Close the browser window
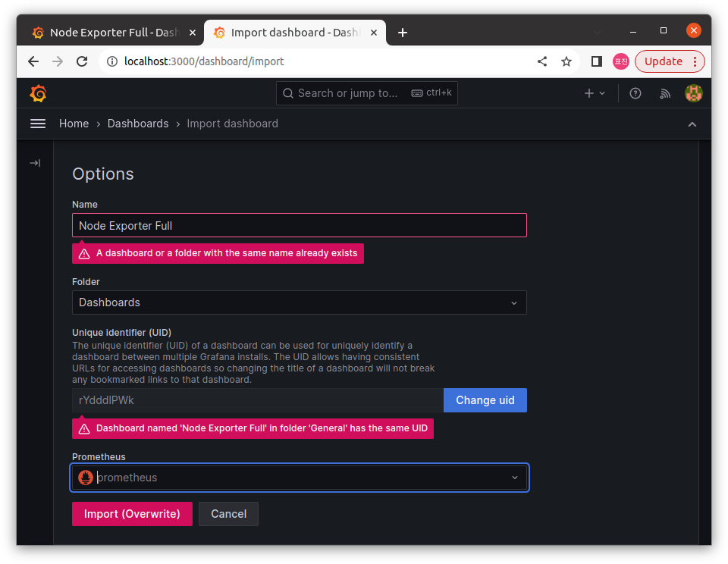Viewport: 728px width, 564px height. click(x=694, y=30)
